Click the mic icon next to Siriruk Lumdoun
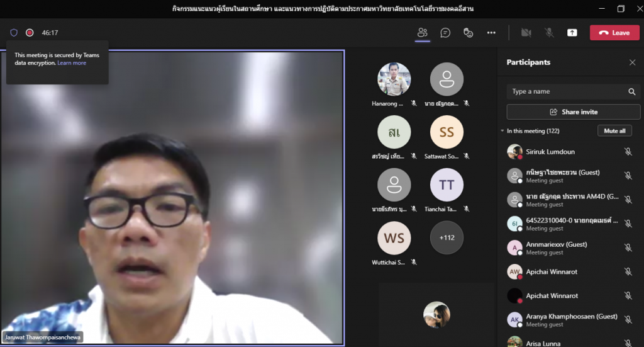The width and height of the screenshot is (644, 347). [628, 152]
